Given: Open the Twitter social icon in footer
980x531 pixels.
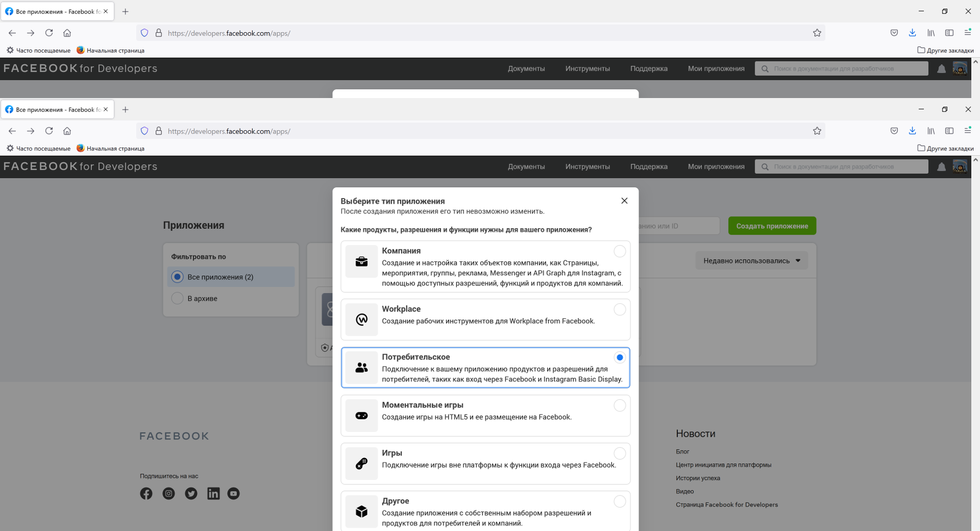Looking at the screenshot, I should click(x=191, y=493).
